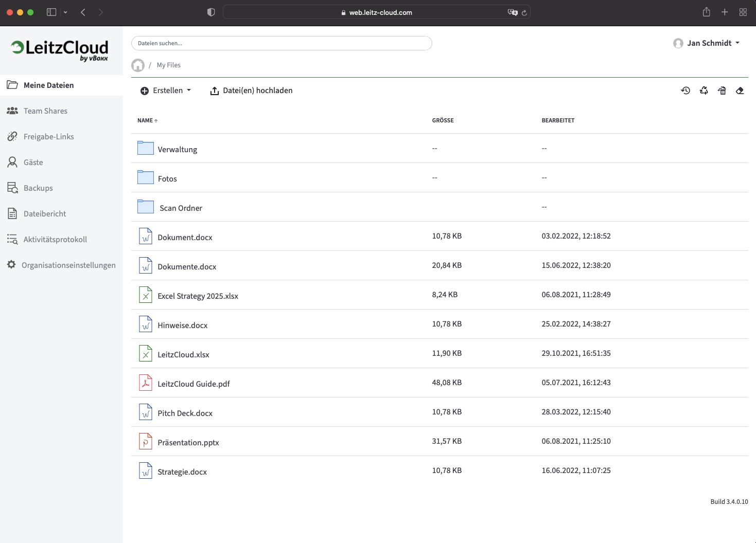756x543 pixels.
Task: Click the Word icon for Pitch Deck.docx
Action: [x=146, y=412]
